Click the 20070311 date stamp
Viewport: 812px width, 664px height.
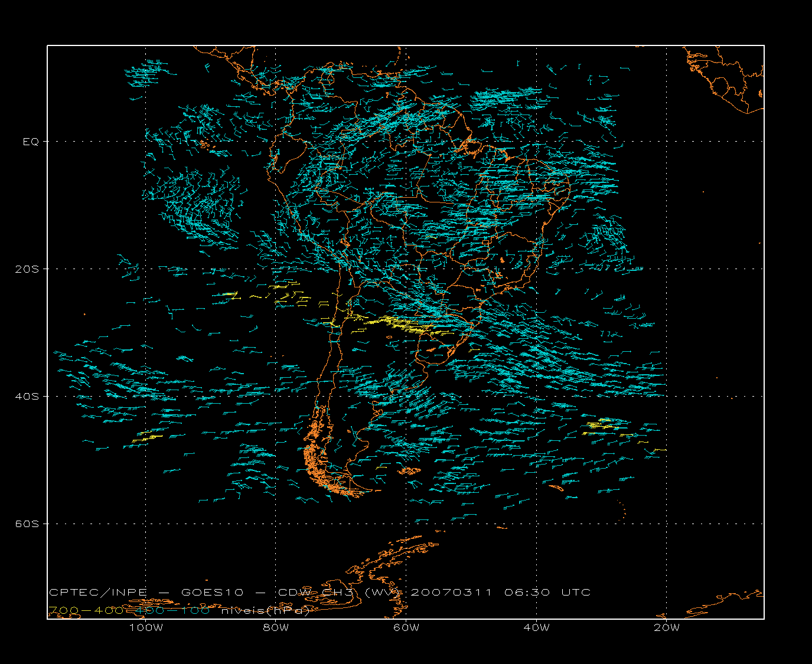[x=451, y=593]
